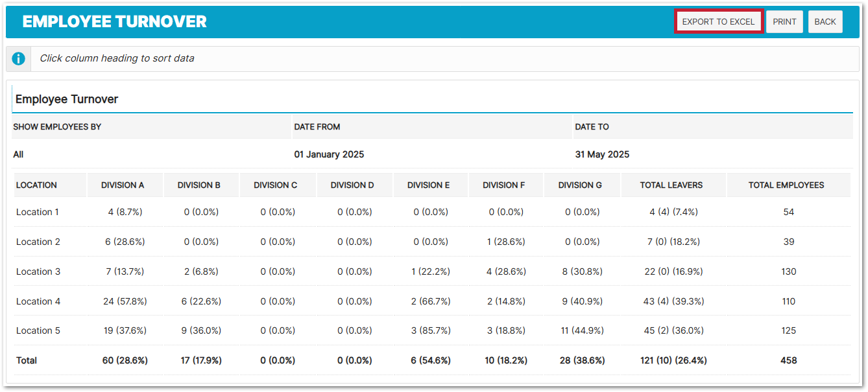Sort by Total Employees column heading
The width and height of the screenshot is (868, 392).
point(786,185)
